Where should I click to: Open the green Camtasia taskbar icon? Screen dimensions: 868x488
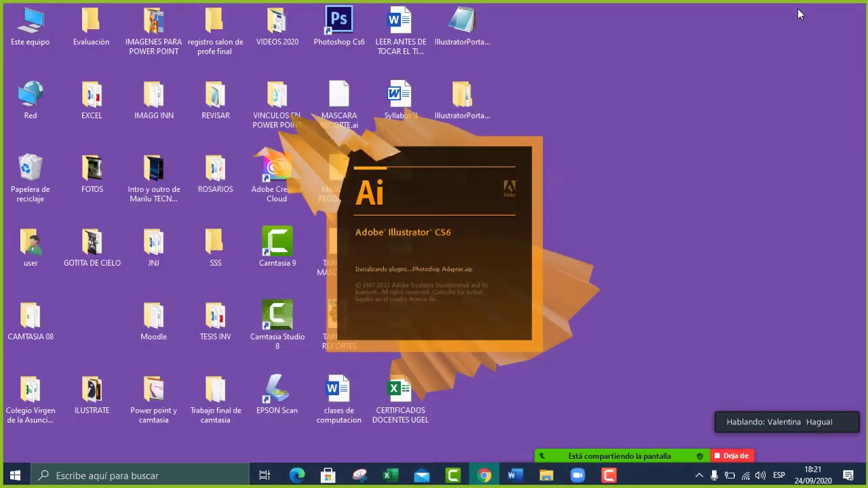(453, 475)
